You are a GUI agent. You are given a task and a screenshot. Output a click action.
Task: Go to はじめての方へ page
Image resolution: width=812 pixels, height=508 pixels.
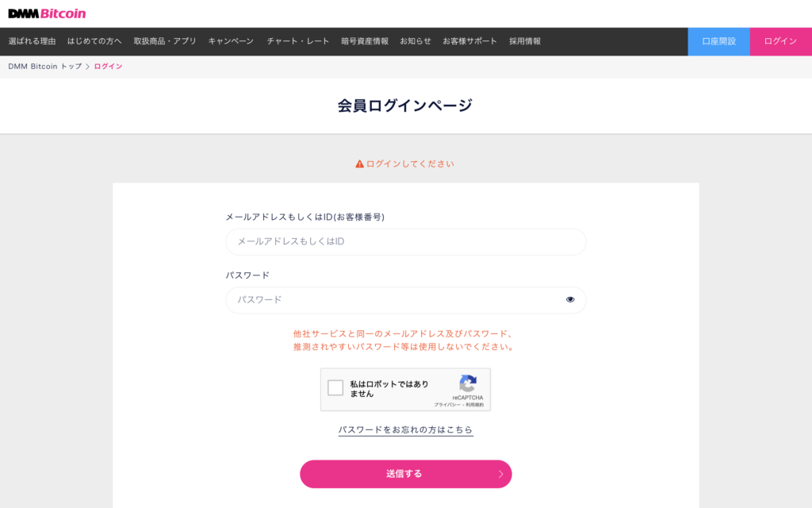point(94,41)
